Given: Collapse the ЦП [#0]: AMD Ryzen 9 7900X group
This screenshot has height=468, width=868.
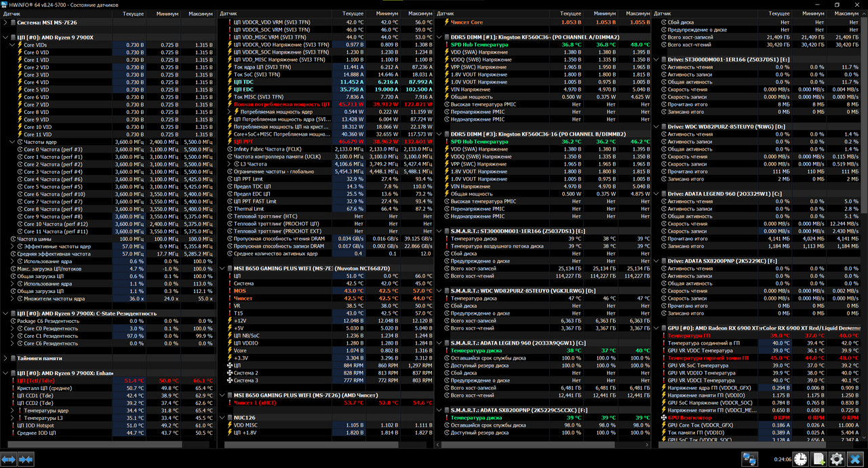Looking at the screenshot, I should (5, 37).
